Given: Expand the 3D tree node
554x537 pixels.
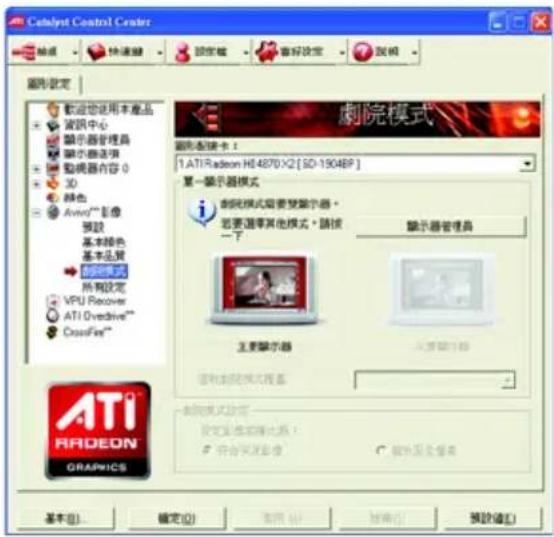Looking at the screenshot, I should (36, 183).
